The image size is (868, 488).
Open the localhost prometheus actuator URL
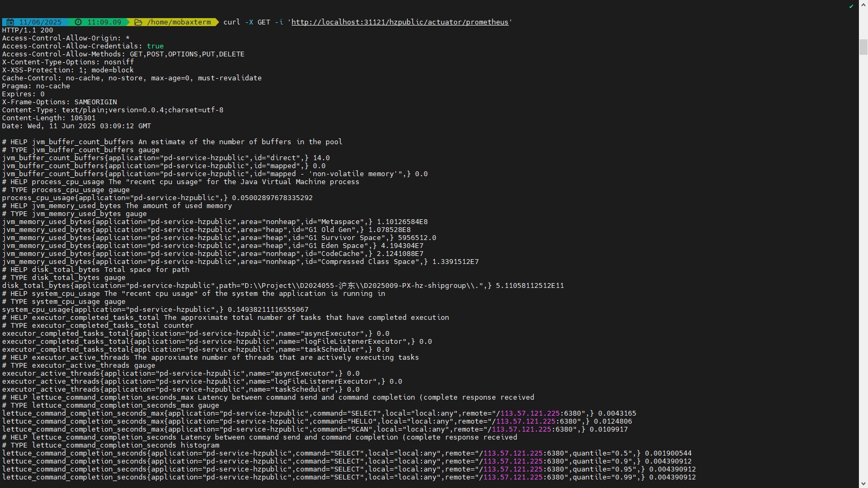click(399, 22)
